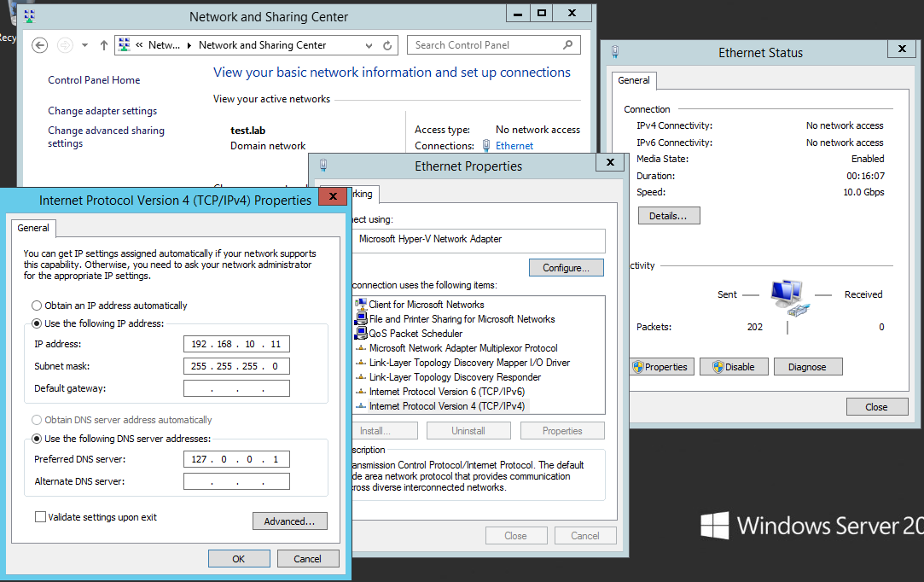Image resolution: width=924 pixels, height=582 pixels.
Task: Click the QoS Packet Scheduler icon
Action: (x=361, y=333)
